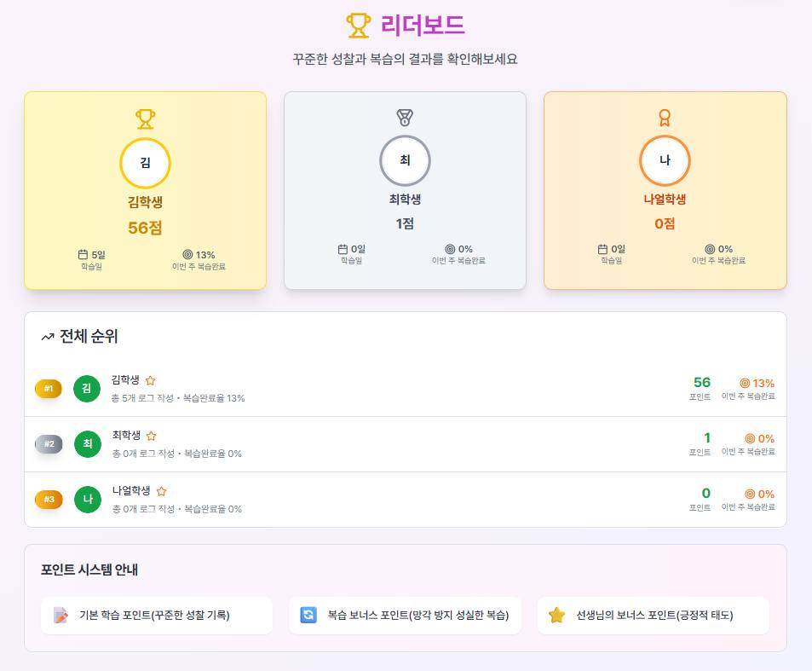Click the #1 rank badge in 전체 순위

point(48,388)
